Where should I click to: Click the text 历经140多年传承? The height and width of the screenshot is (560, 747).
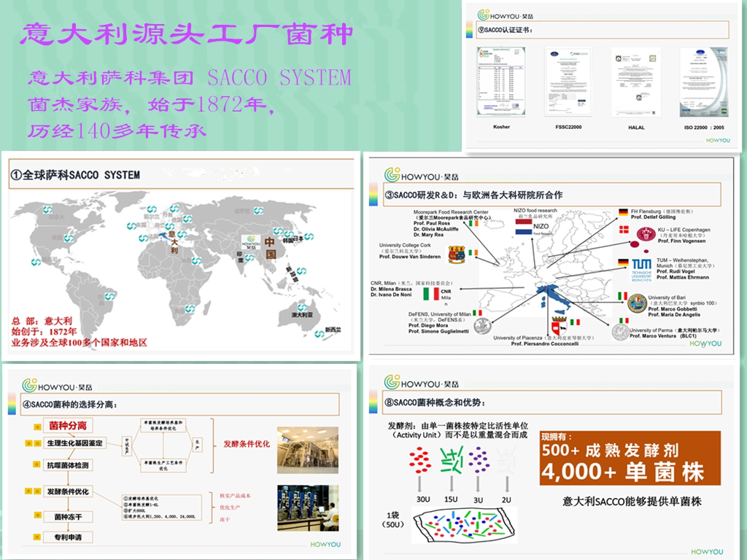pos(117,131)
